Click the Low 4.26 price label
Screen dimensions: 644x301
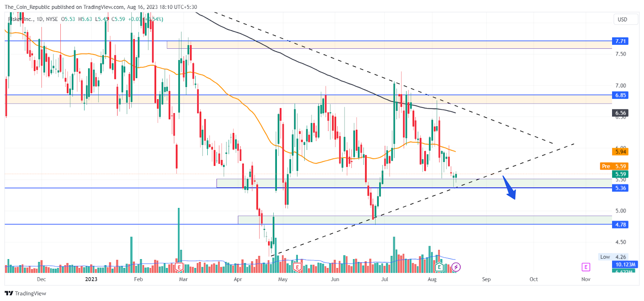tap(613, 257)
